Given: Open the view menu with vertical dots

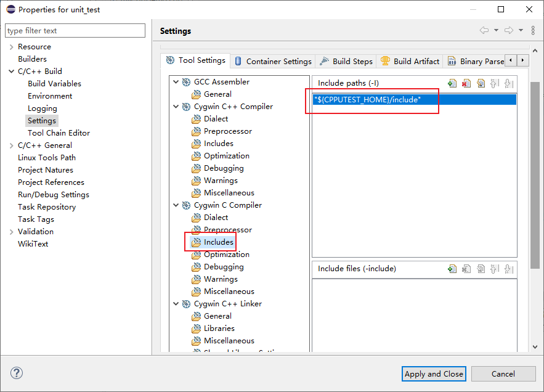Looking at the screenshot, I should (x=533, y=30).
